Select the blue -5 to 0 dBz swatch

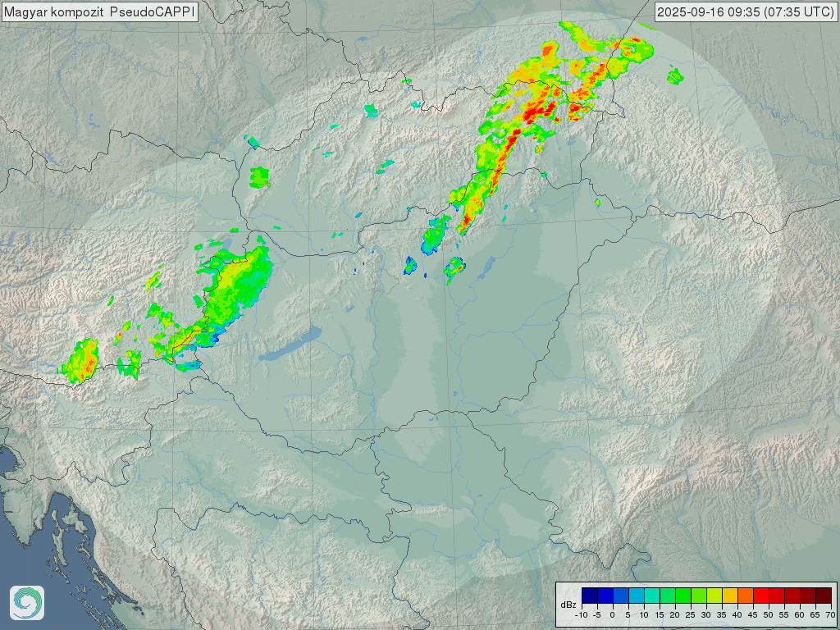[x=605, y=596]
